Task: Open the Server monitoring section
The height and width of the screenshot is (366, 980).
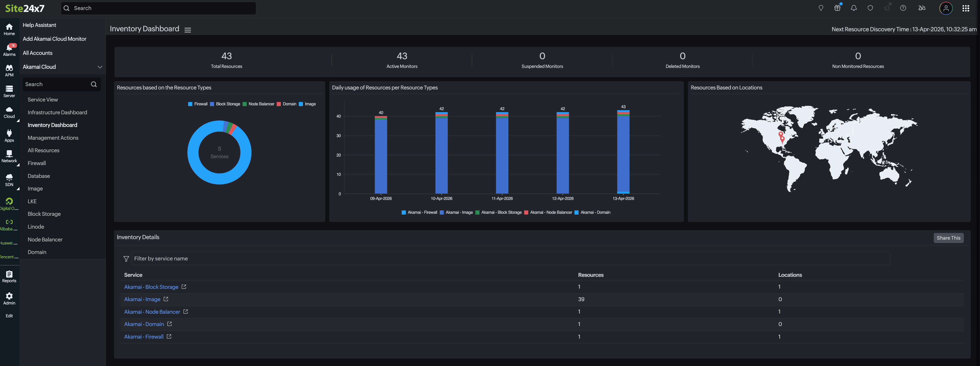Action: pyautogui.click(x=9, y=91)
